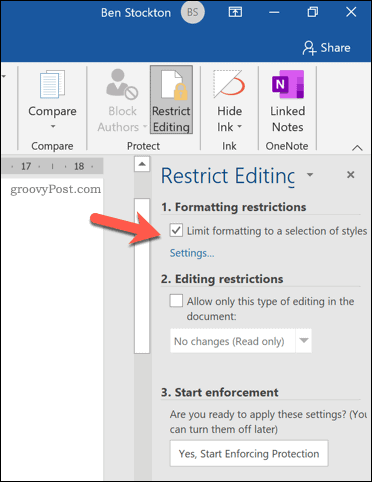Click the 1. Formatting restrictions heading
The image size is (372, 482).
(234, 207)
